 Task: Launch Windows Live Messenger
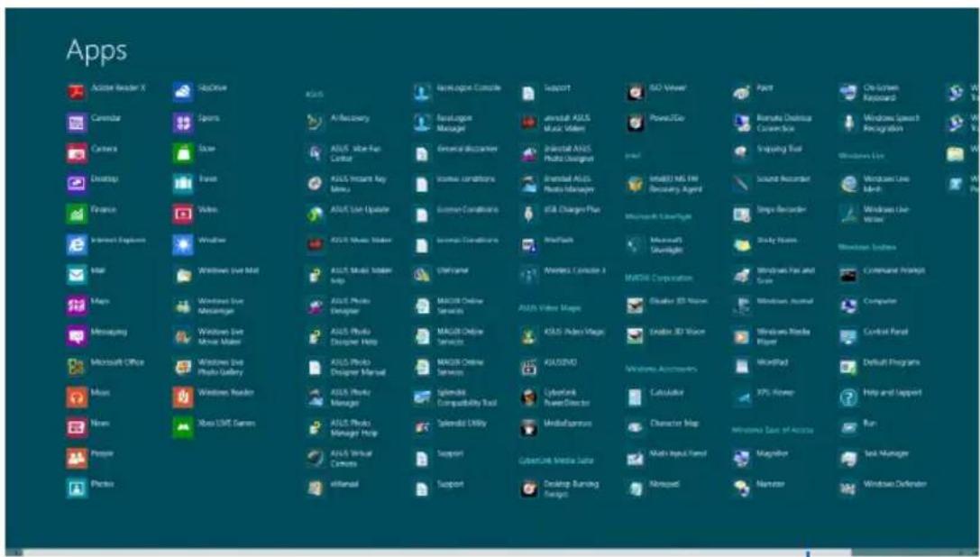(208, 305)
